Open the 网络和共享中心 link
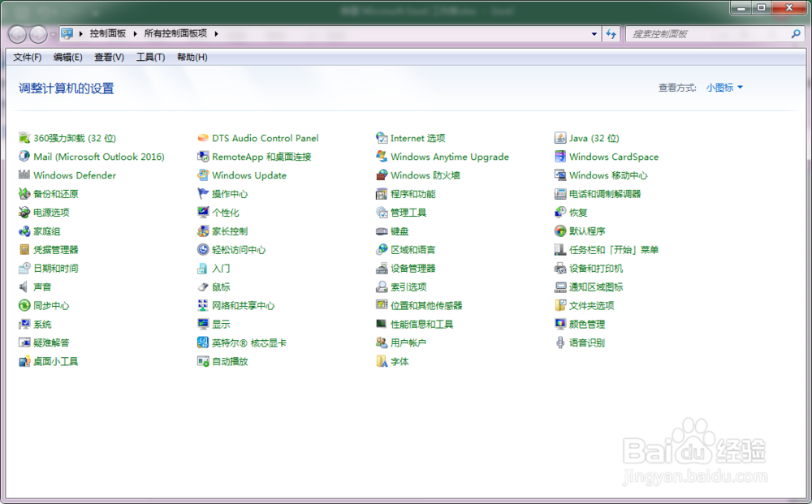Viewport: 812px width, 504px height. pyautogui.click(x=243, y=306)
